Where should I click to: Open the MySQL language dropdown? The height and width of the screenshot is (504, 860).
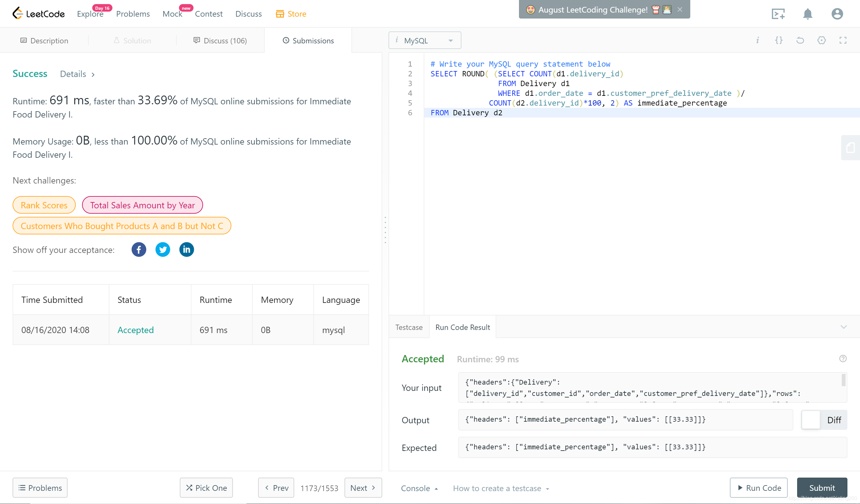425,41
